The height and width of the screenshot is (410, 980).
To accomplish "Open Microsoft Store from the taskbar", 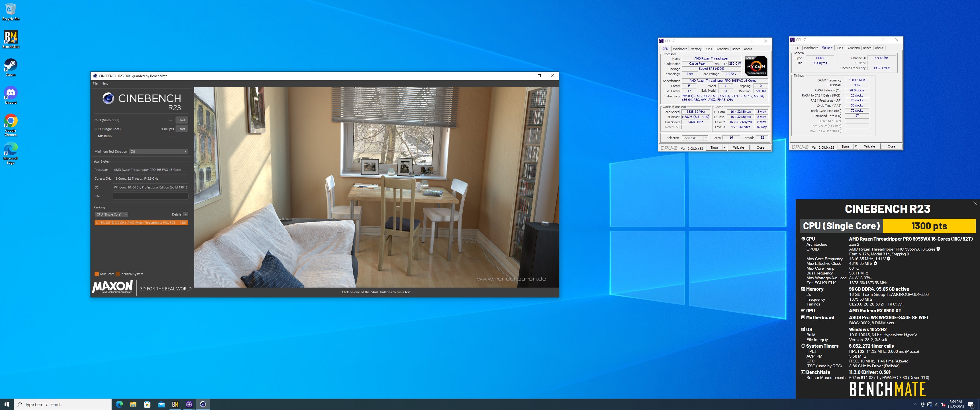I will click(147, 404).
